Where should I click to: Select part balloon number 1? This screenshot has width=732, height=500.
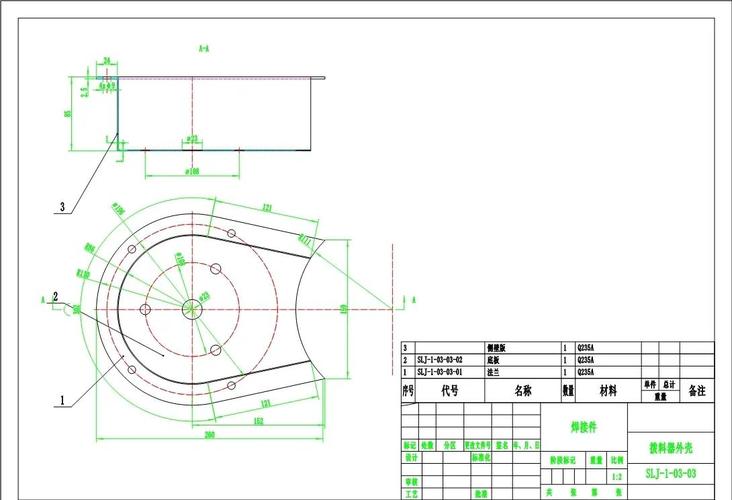(62, 399)
